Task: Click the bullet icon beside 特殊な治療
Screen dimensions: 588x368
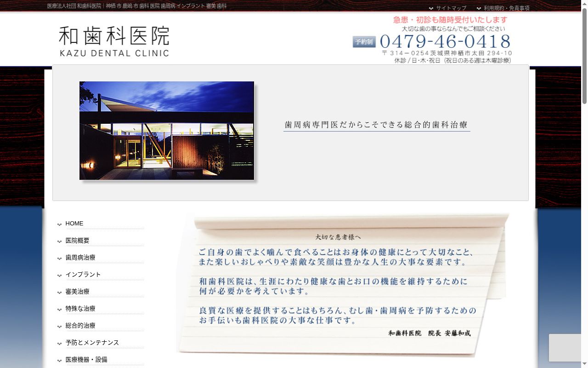Action: point(59,310)
